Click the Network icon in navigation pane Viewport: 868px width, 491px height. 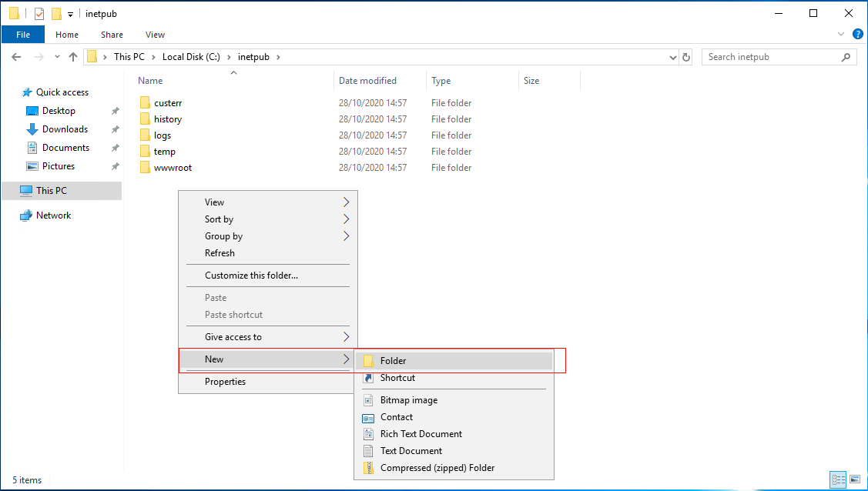tap(26, 215)
